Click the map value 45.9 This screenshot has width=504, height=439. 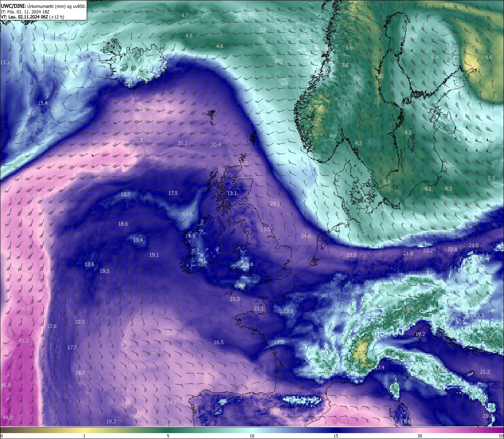(6, 385)
